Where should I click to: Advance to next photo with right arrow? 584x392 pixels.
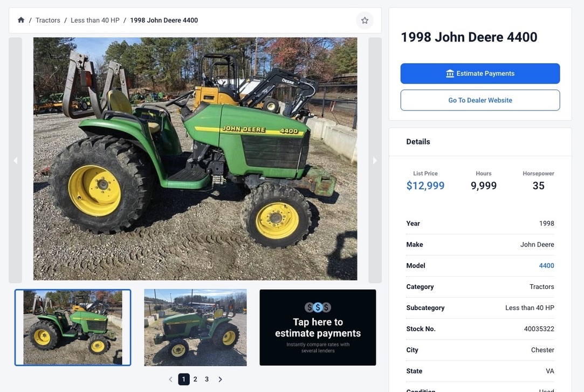(375, 161)
